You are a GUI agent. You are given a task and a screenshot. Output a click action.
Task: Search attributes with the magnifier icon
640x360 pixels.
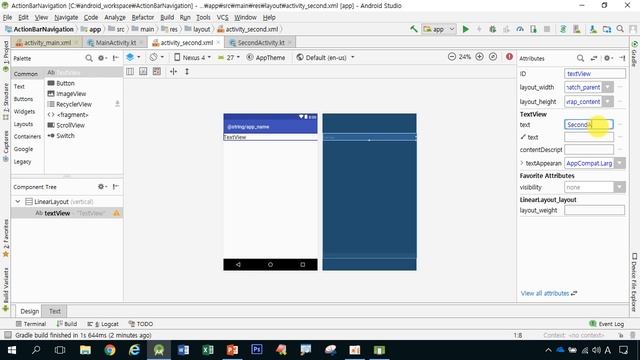[580, 58]
